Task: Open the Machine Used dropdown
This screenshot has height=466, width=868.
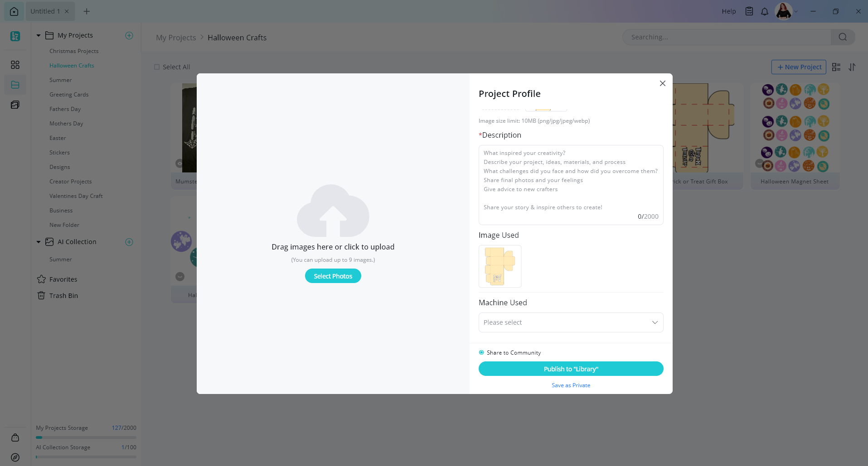Action: (571, 322)
